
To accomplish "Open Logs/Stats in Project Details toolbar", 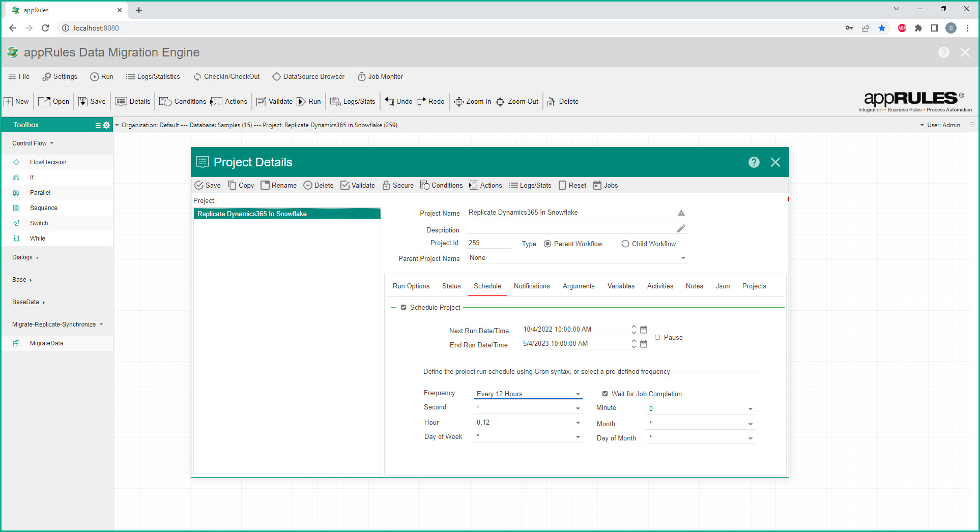I will [x=530, y=186].
